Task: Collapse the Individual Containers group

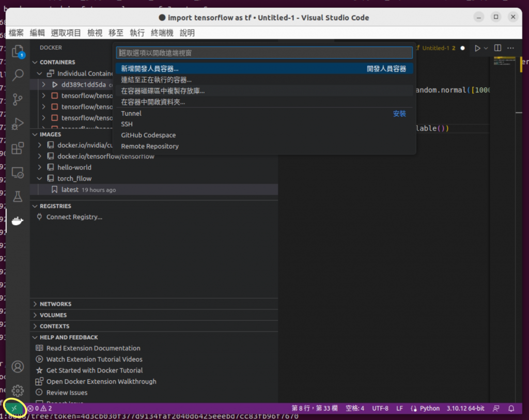Action: coord(39,73)
